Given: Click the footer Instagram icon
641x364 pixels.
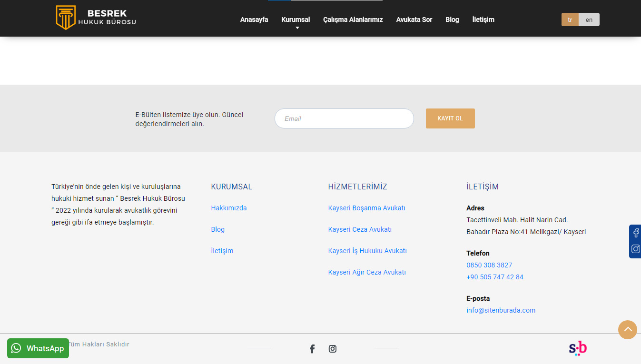Looking at the screenshot, I should pos(333,349).
